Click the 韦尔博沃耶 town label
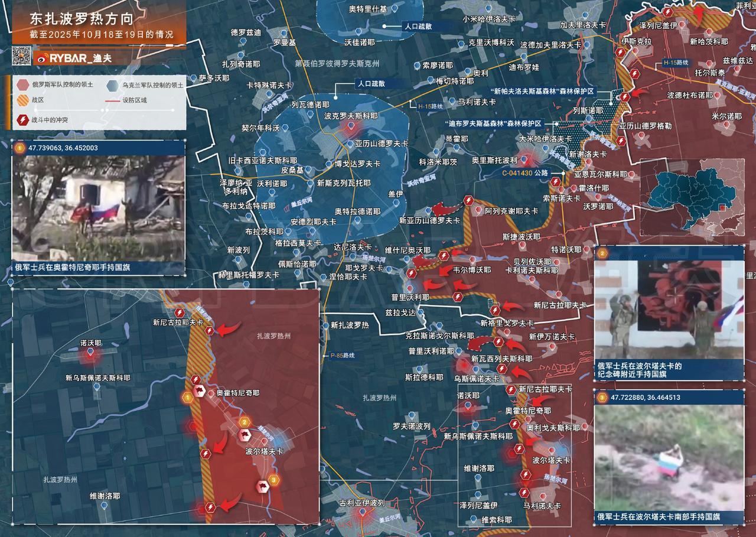This screenshot has height=537, width=756. [471, 270]
